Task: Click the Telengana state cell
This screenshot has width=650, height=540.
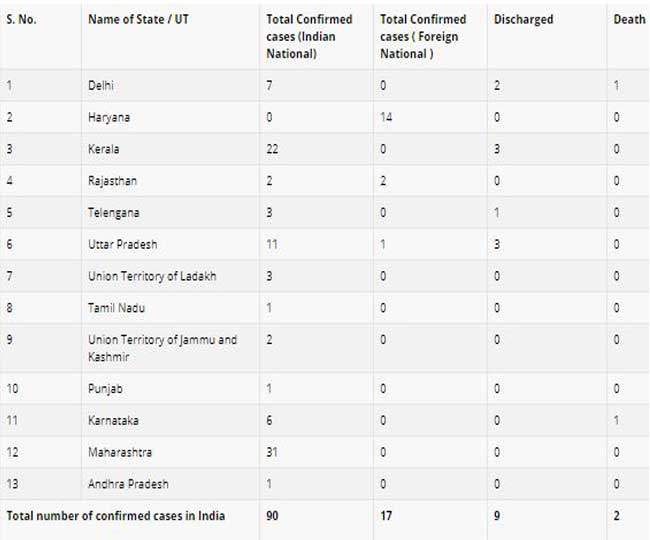Action: point(114,213)
